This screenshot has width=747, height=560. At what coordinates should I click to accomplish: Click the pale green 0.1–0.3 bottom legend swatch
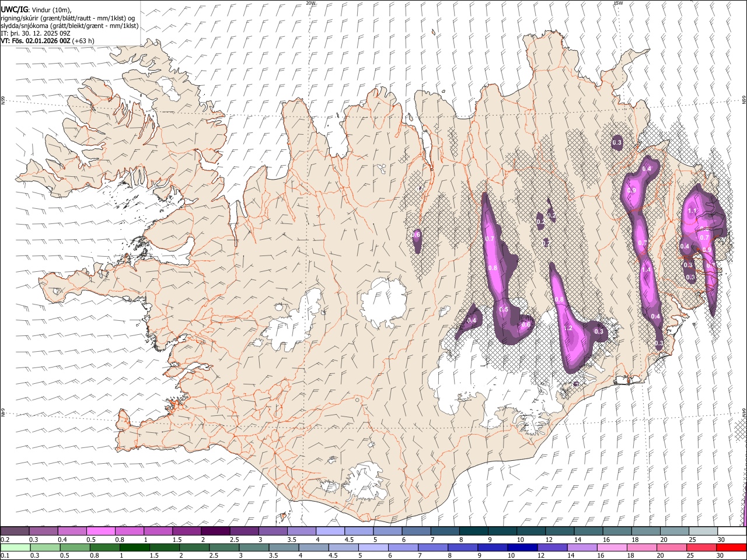tap(15, 548)
